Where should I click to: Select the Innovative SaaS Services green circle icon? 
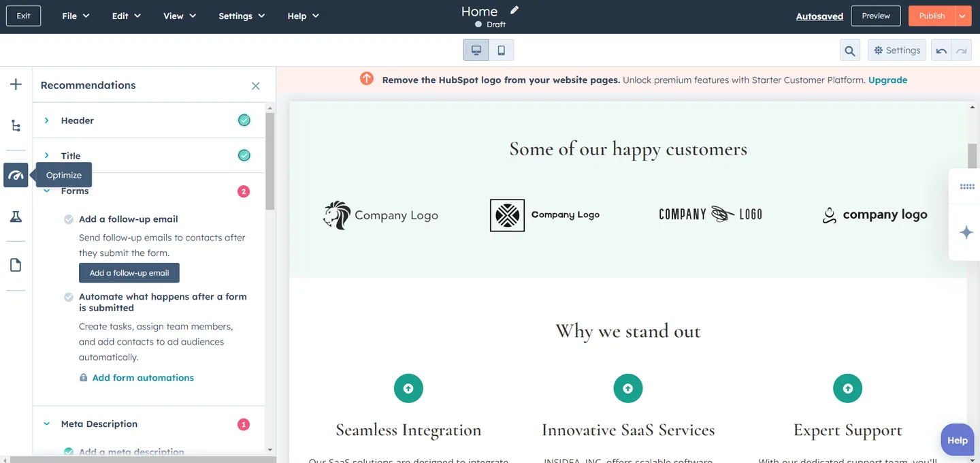pyautogui.click(x=628, y=388)
